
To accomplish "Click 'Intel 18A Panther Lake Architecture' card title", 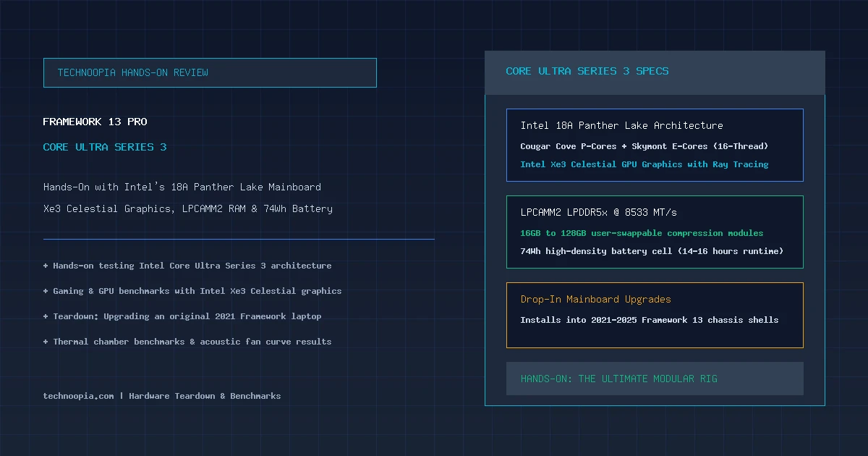I will coord(622,125).
